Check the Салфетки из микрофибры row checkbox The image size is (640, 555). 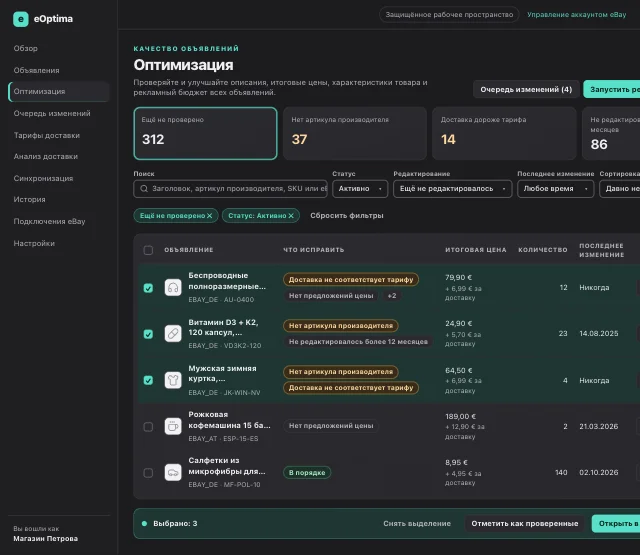coord(148,473)
